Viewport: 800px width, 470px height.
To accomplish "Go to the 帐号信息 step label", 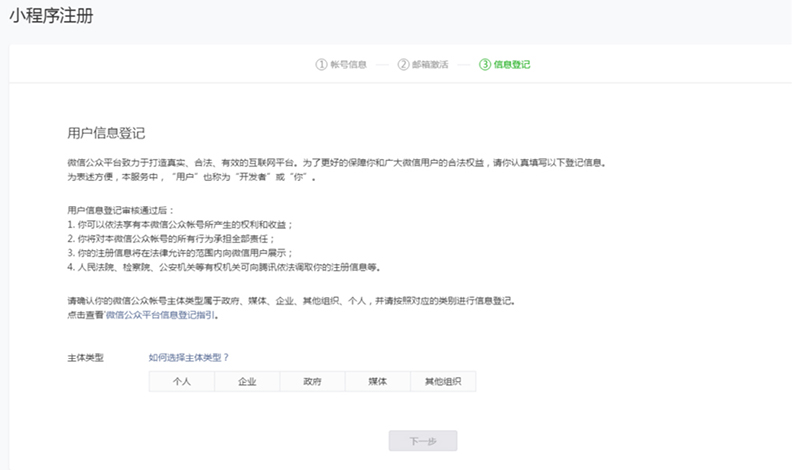I will pos(348,64).
